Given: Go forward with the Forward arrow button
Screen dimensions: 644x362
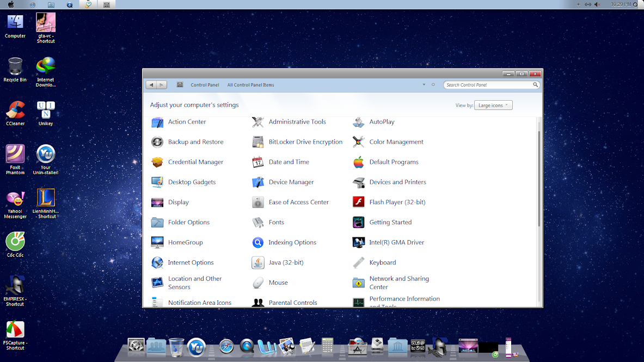Looking at the screenshot, I should (x=162, y=85).
